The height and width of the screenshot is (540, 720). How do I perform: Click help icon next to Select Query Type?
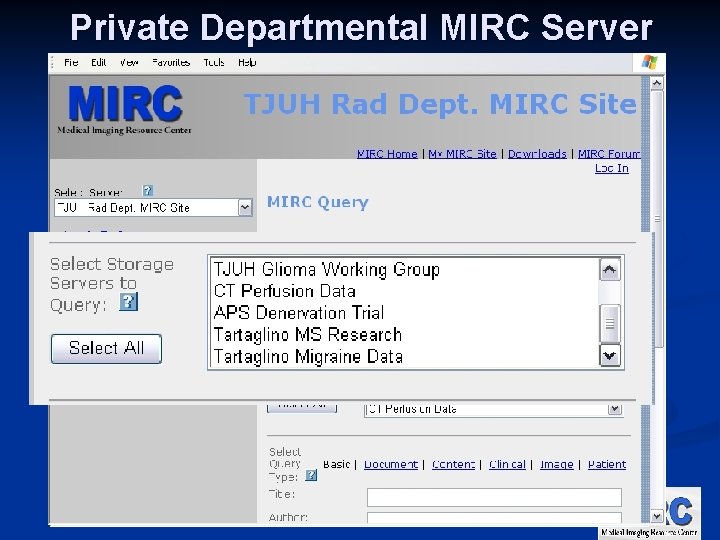pyautogui.click(x=311, y=475)
